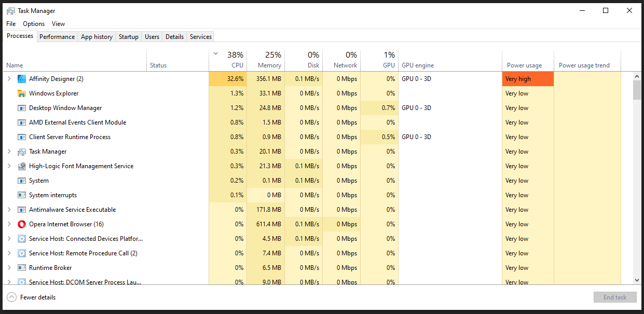Switch to the Startup tab
This screenshot has width=644, height=314.
click(129, 37)
